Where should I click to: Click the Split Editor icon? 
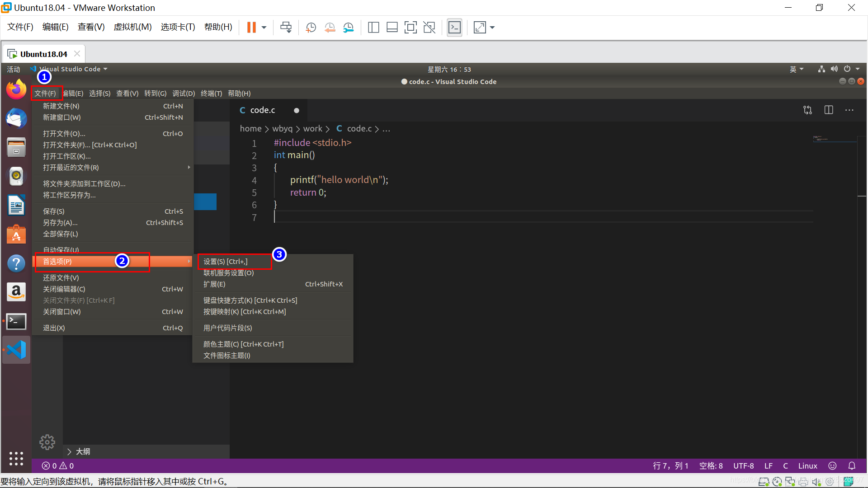pos(828,110)
